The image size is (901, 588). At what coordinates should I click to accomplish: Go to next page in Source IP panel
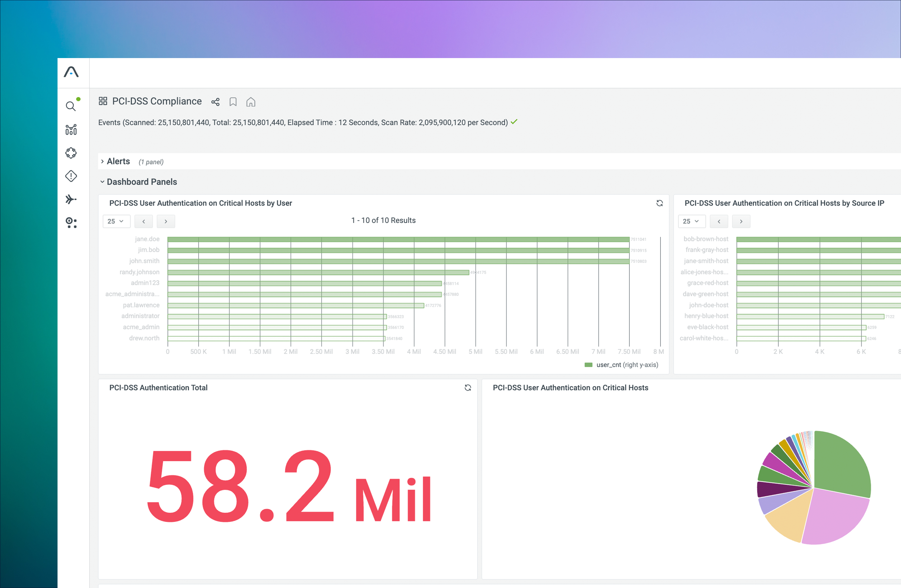tap(741, 221)
